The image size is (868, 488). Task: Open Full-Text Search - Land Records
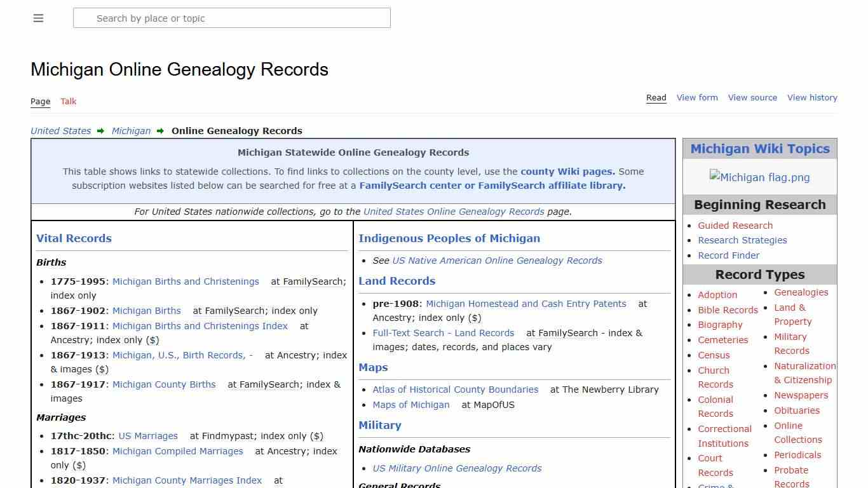coord(444,332)
